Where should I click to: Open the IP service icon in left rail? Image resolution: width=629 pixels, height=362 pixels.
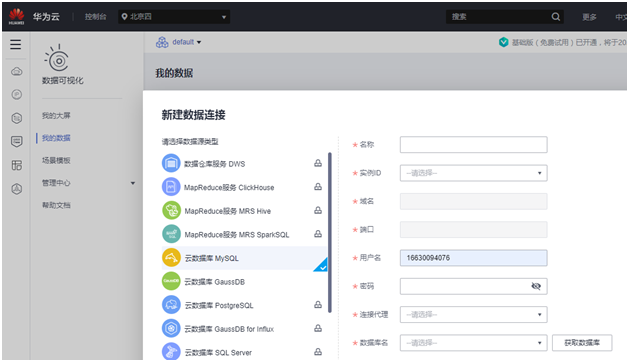[x=16, y=95]
